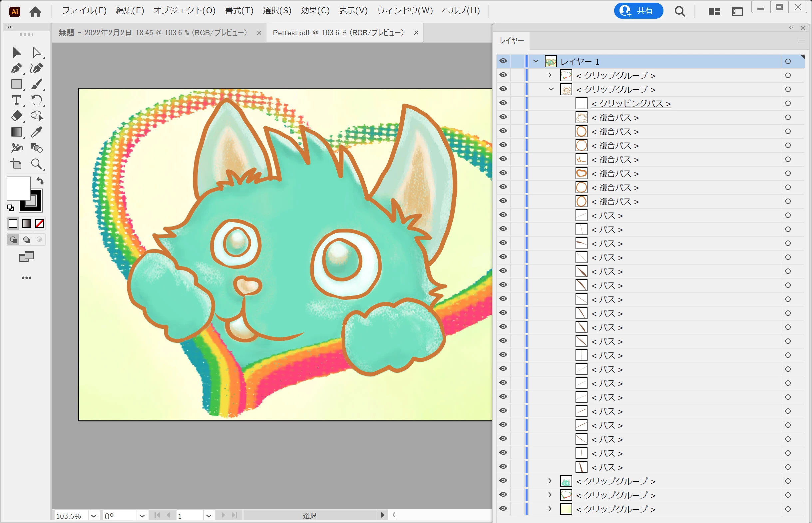Select the Direct Selection tool
The image size is (812, 523).
[37, 52]
